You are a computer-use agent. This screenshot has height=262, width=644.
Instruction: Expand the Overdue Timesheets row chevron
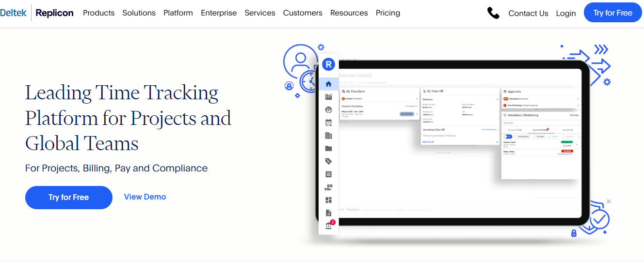417,99
